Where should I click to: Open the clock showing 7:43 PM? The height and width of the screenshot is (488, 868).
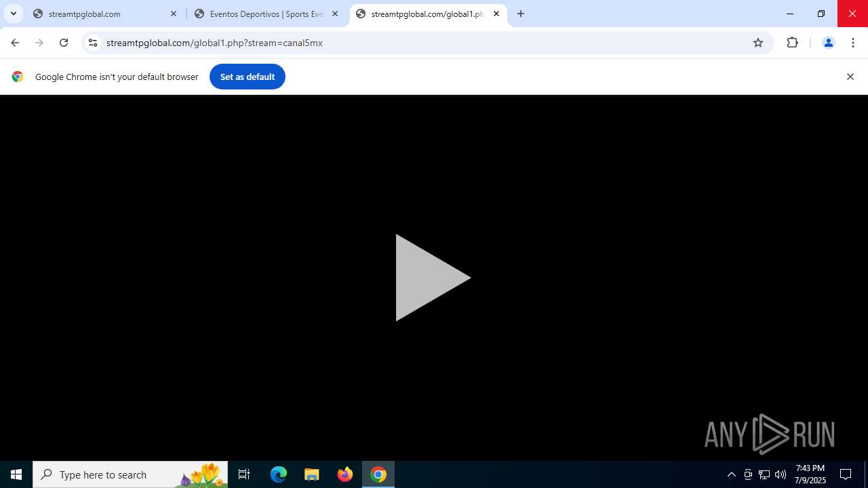(810, 474)
